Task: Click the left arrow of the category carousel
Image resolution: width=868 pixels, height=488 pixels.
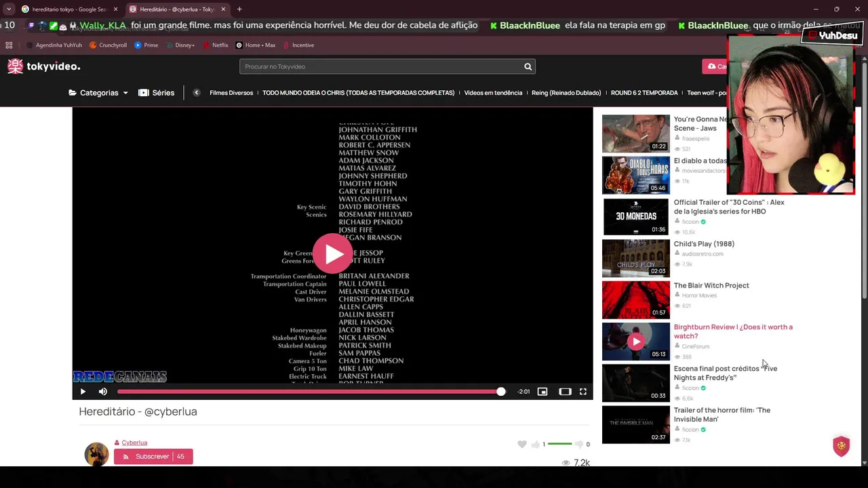Action: pos(196,93)
